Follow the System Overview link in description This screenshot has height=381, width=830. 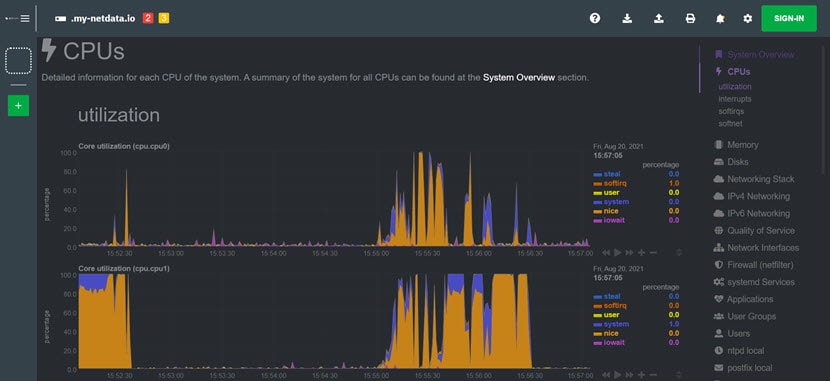(519, 77)
